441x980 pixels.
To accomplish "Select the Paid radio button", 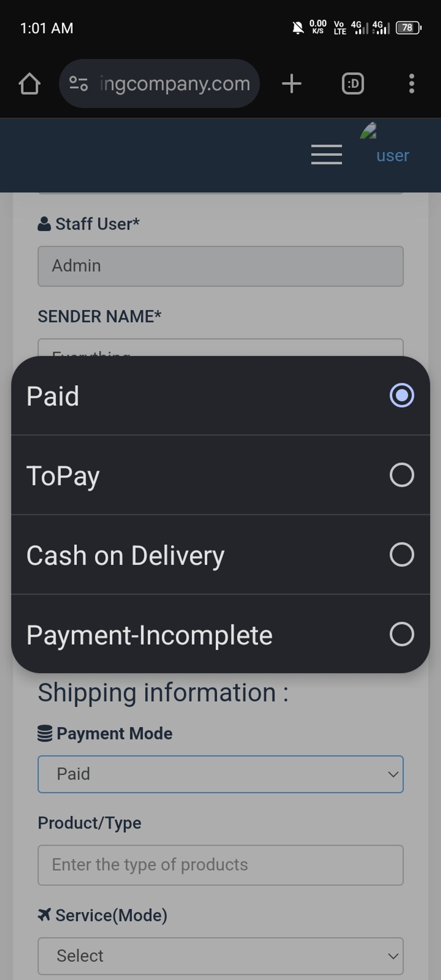I will pyautogui.click(x=401, y=395).
